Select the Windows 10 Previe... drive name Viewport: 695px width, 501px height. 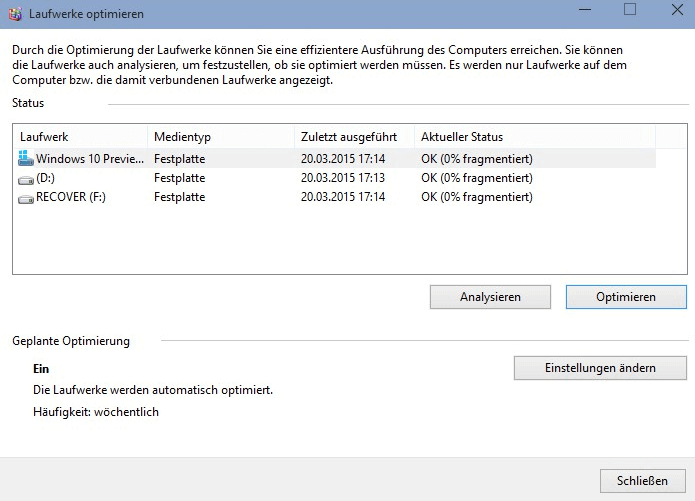90,159
